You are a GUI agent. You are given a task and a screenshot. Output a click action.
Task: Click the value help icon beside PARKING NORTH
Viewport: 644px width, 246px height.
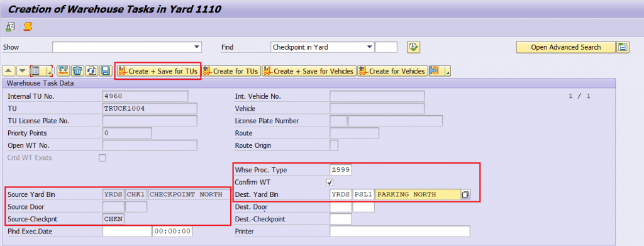click(x=465, y=194)
